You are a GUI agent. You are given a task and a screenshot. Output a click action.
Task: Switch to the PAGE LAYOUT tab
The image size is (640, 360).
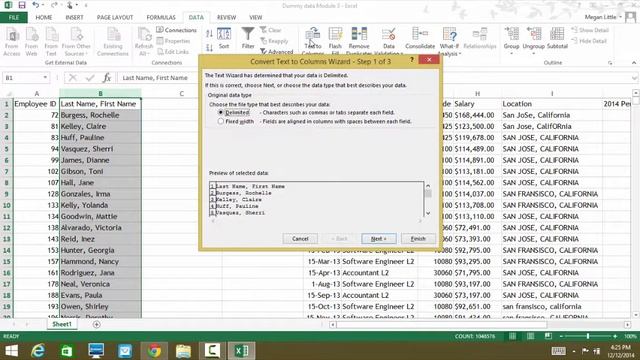coord(115,18)
